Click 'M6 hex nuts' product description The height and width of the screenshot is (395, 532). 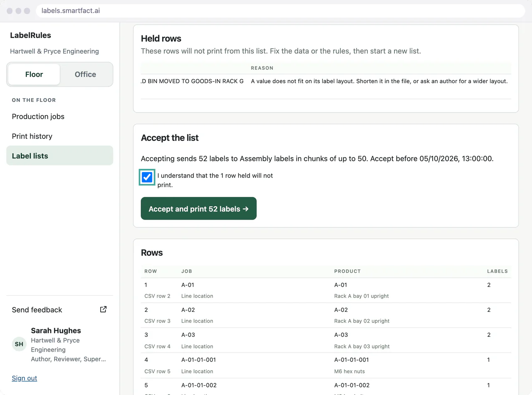pyautogui.click(x=350, y=371)
